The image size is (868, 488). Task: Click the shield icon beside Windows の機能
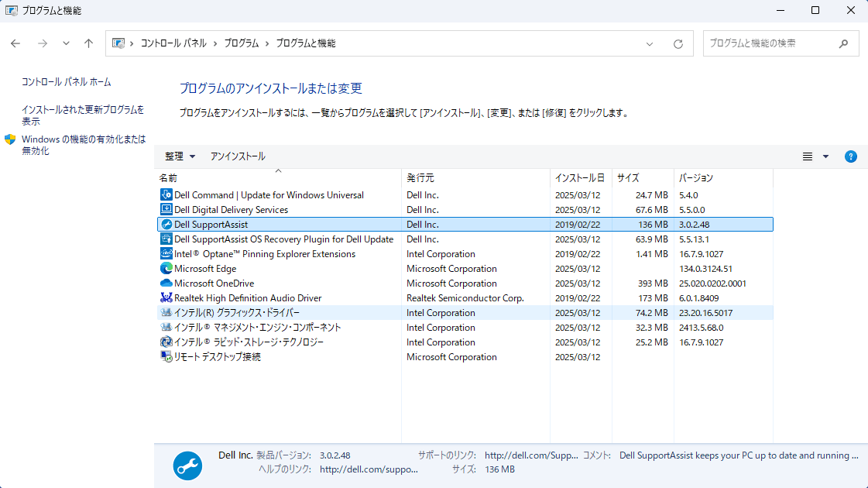pyautogui.click(x=10, y=139)
